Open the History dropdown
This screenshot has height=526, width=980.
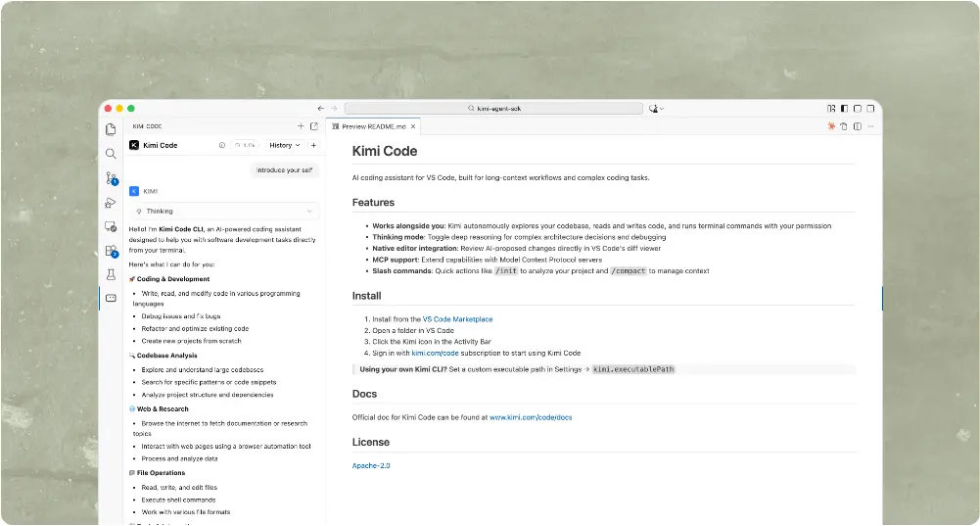click(x=285, y=145)
